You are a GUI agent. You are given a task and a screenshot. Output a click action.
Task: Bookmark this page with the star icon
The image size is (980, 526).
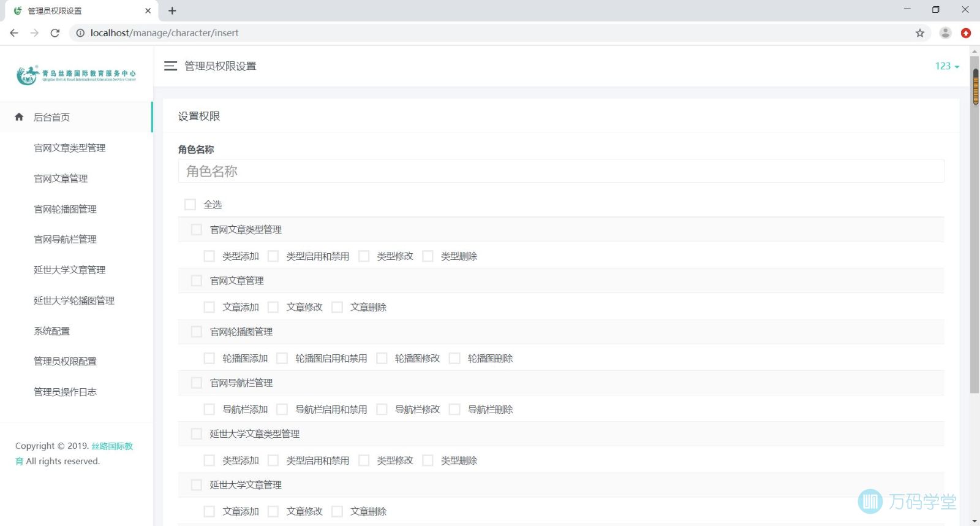click(920, 33)
